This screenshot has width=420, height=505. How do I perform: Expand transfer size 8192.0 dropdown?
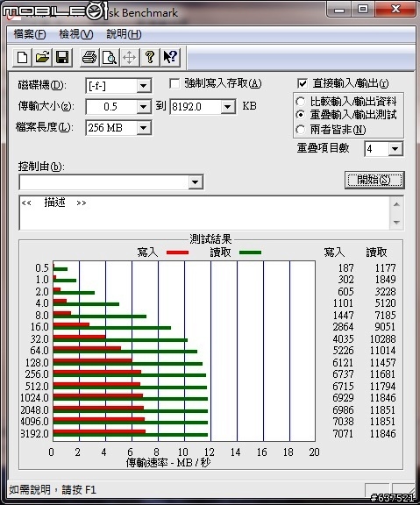228,107
